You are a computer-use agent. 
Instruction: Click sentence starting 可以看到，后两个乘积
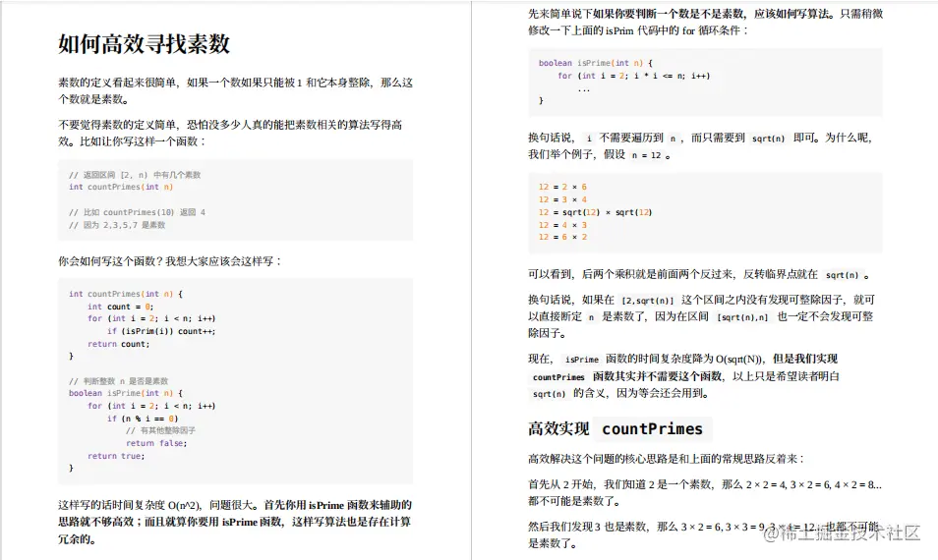click(x=698, y=274)
